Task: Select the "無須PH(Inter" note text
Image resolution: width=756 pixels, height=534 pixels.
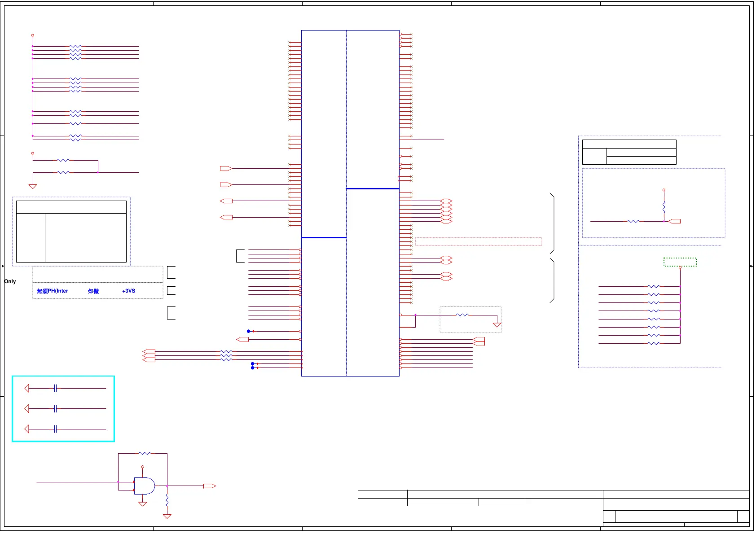Action: [53, 291]
